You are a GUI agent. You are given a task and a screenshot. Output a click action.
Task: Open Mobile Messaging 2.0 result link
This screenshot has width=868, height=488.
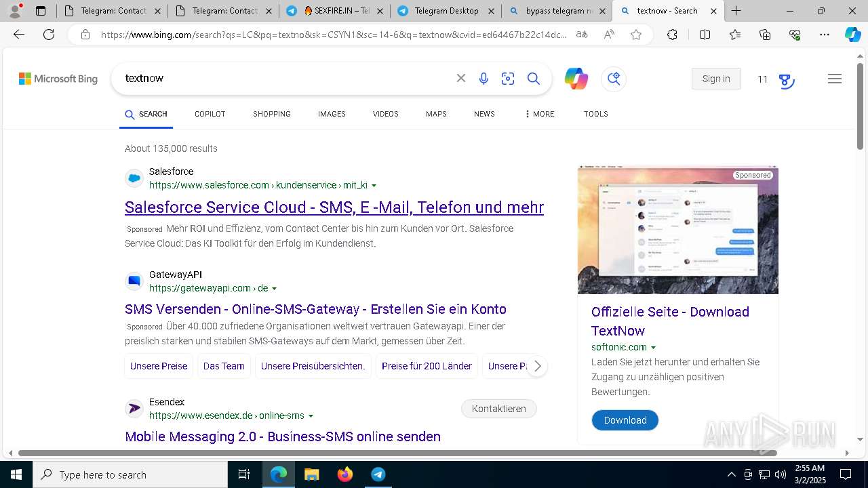tap(283, 436)
